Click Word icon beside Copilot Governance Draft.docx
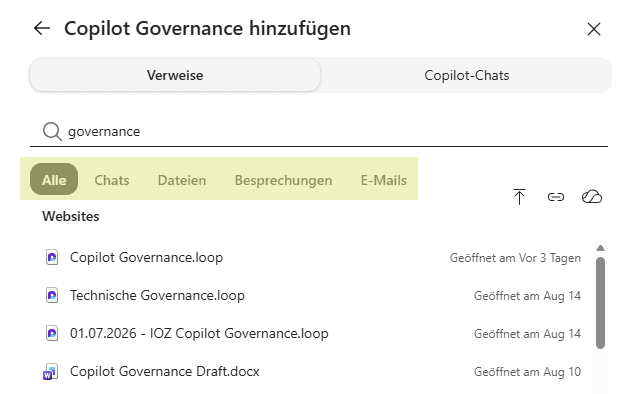 50,372
